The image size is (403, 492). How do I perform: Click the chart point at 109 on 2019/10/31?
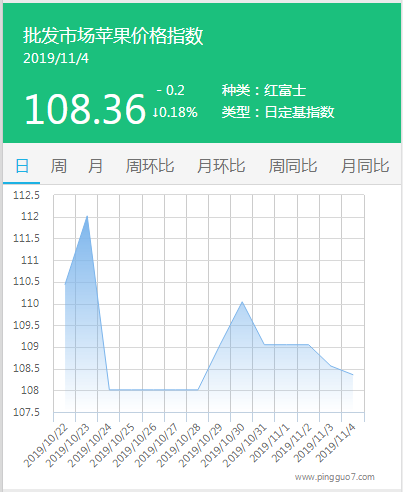click(x=264, y=344)
